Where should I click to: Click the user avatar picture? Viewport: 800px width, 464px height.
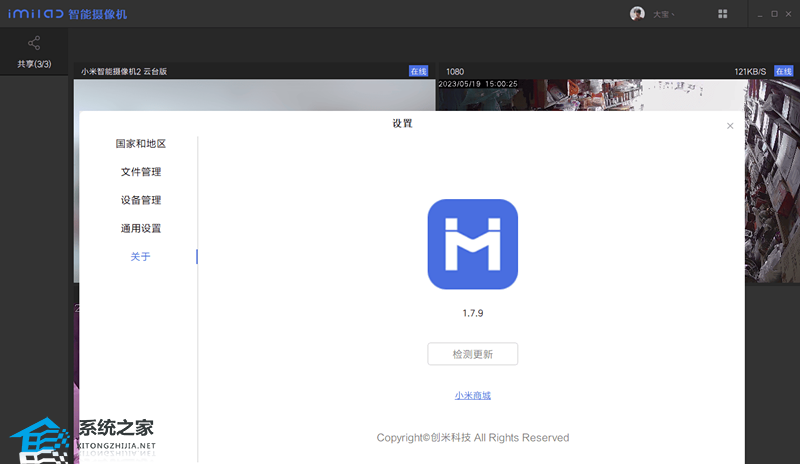coord(637,14)
